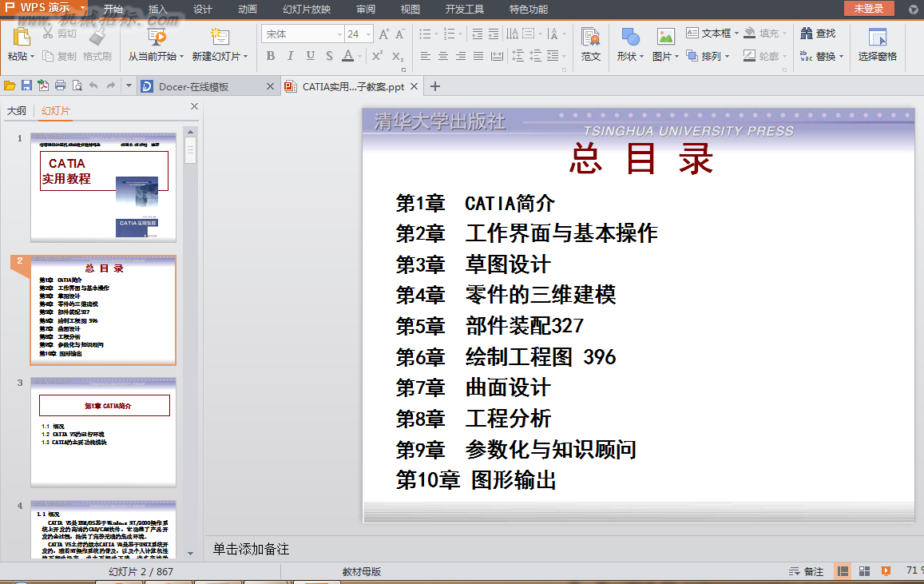Viewport: 924px width, 584px height.
Task: Click the Print icon in quick toolbar
Action: coord(60,86)
